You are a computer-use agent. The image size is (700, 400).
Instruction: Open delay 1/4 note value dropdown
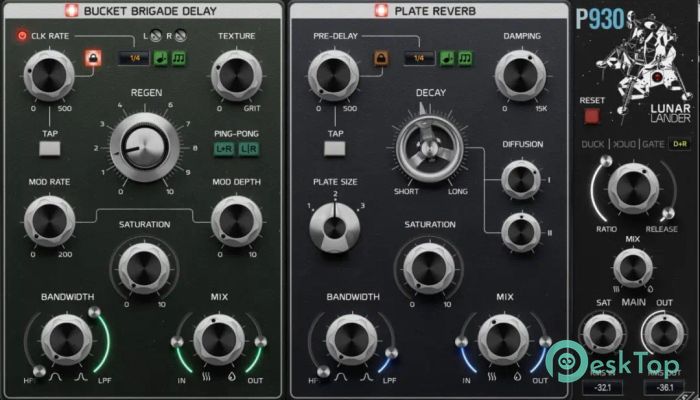(x=134, y=58)
